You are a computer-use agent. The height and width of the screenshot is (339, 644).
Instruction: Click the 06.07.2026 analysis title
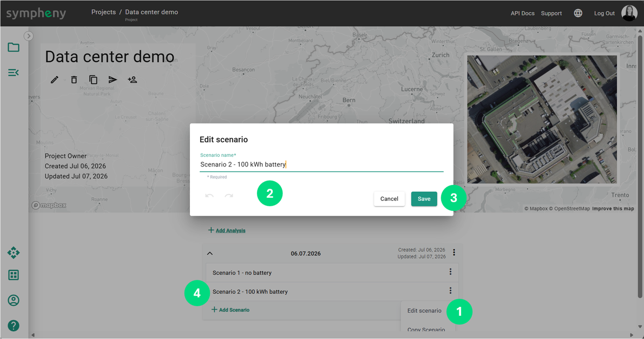coord(306,253)
